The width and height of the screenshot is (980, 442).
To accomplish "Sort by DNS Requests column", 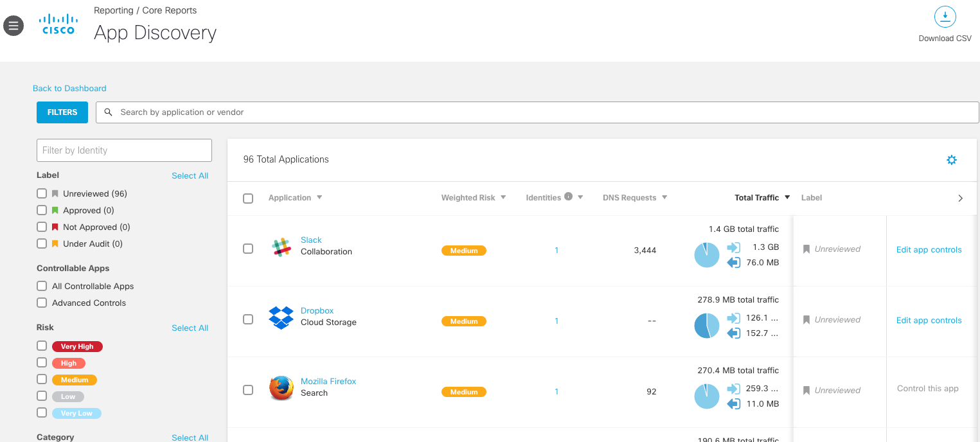I will (x=635, y=198).
